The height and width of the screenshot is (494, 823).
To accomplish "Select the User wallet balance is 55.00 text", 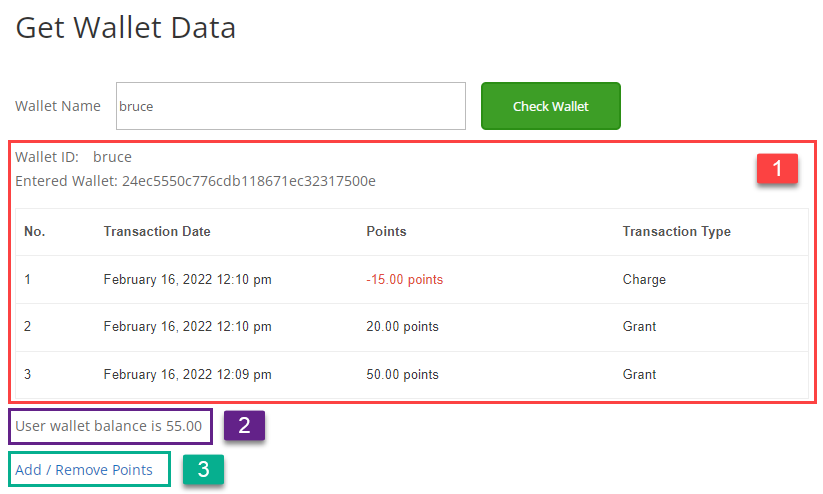I will (x=109, y=426).
